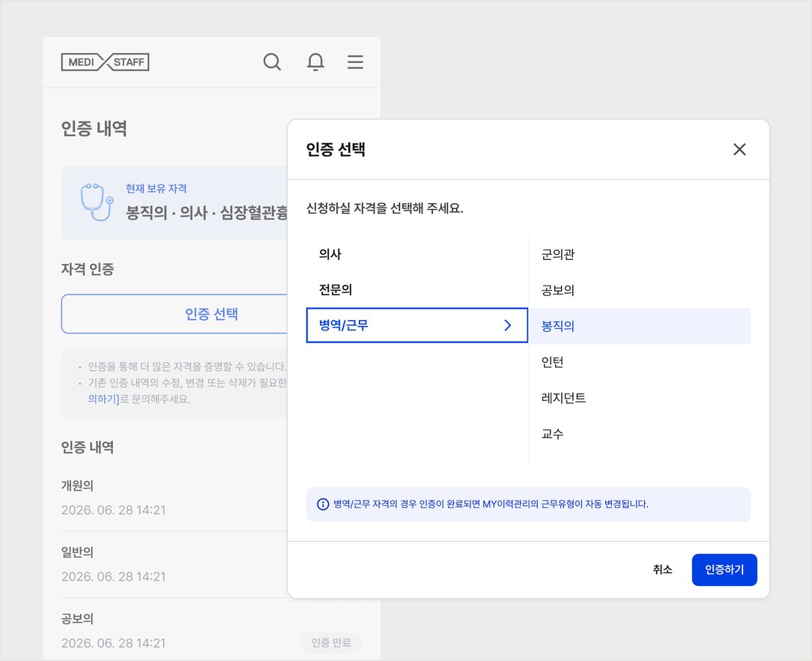Click the blue 인증하기 button
812x661 pixels.
724,570
